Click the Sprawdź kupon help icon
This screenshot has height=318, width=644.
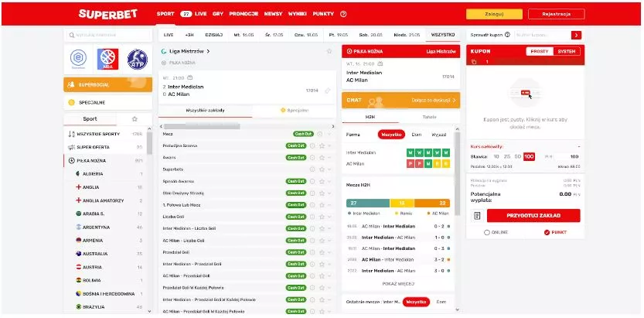tap(507, 35)
